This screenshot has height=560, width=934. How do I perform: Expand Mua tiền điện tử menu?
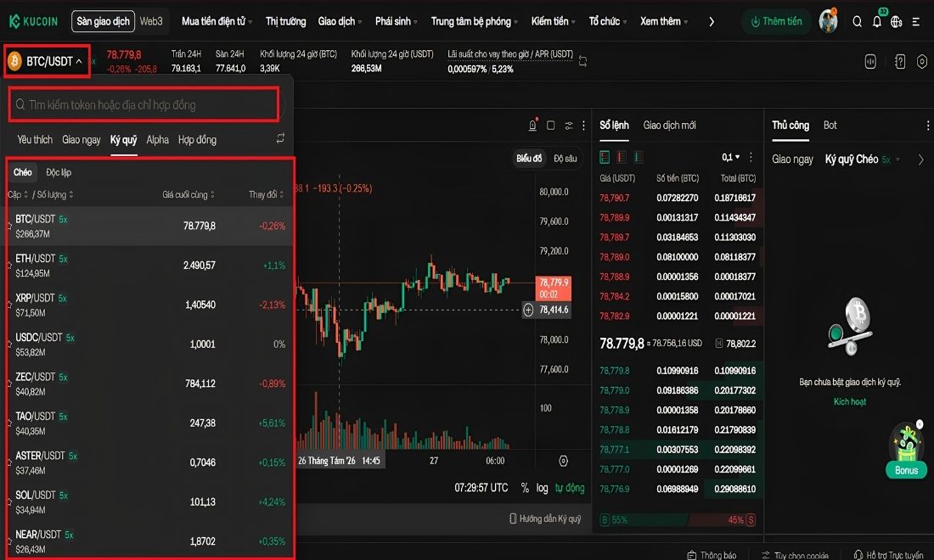pos(217,21)
